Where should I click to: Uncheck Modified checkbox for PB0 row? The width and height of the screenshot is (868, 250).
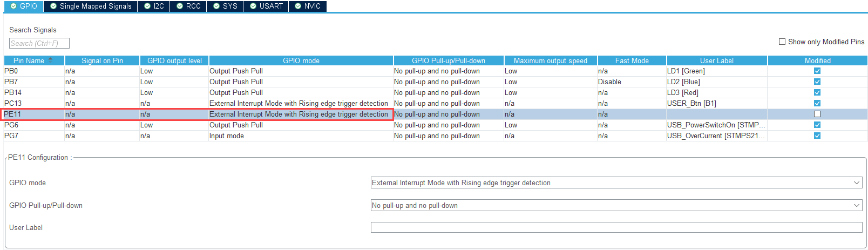click(x=817, y=71)
